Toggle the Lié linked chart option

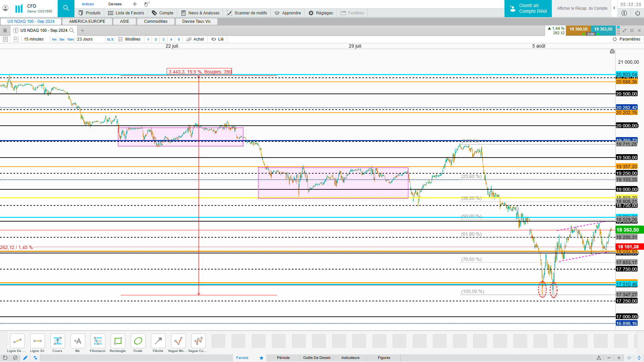tap(217, 39)
